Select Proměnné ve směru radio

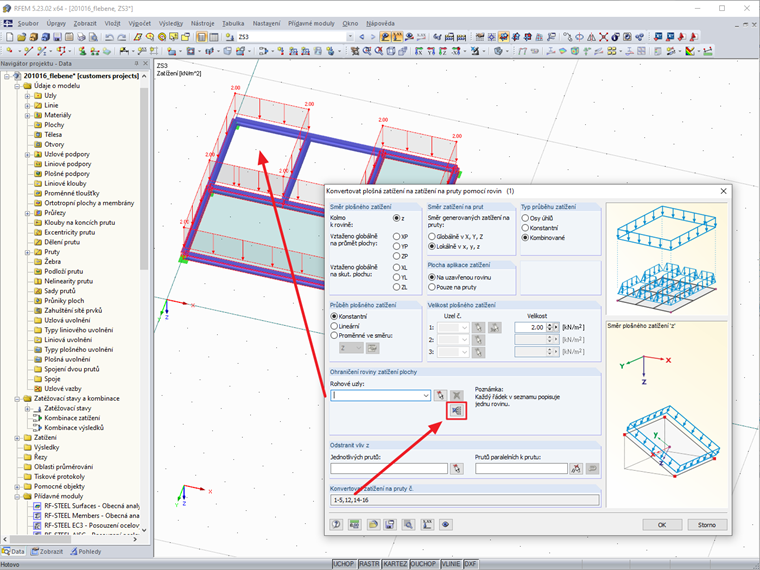334,335
